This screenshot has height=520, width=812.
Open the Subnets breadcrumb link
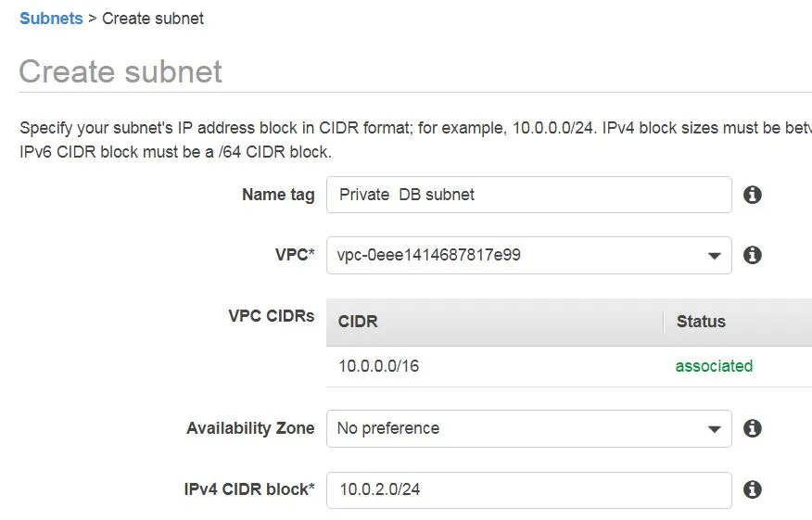tap(51, 19)
